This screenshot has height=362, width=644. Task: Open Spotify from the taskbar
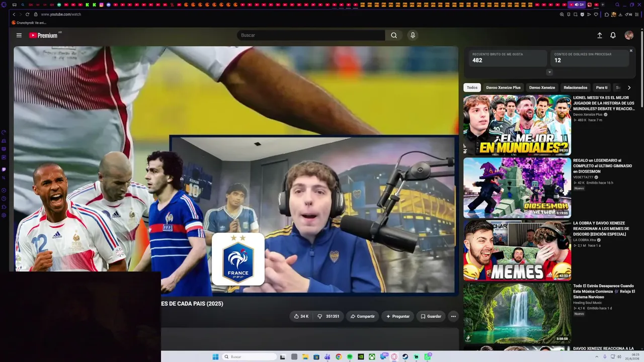click(x=350, y=357)
